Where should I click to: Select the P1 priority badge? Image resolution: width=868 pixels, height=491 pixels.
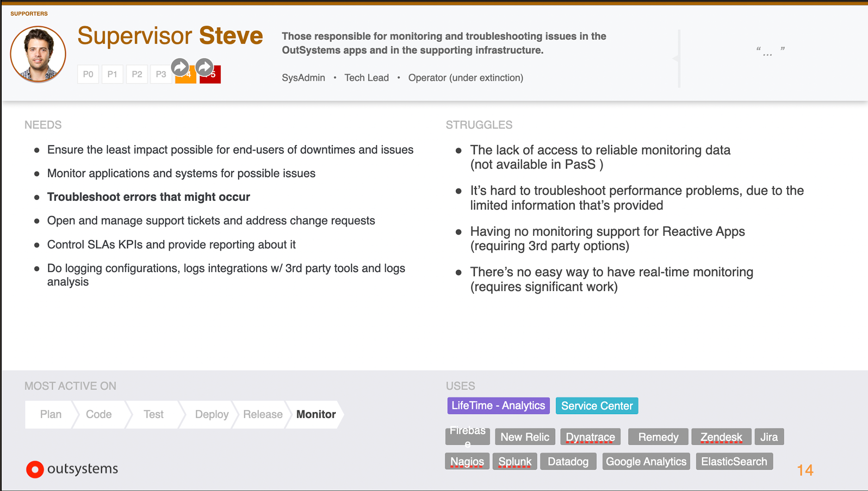[x=113, y=74]
